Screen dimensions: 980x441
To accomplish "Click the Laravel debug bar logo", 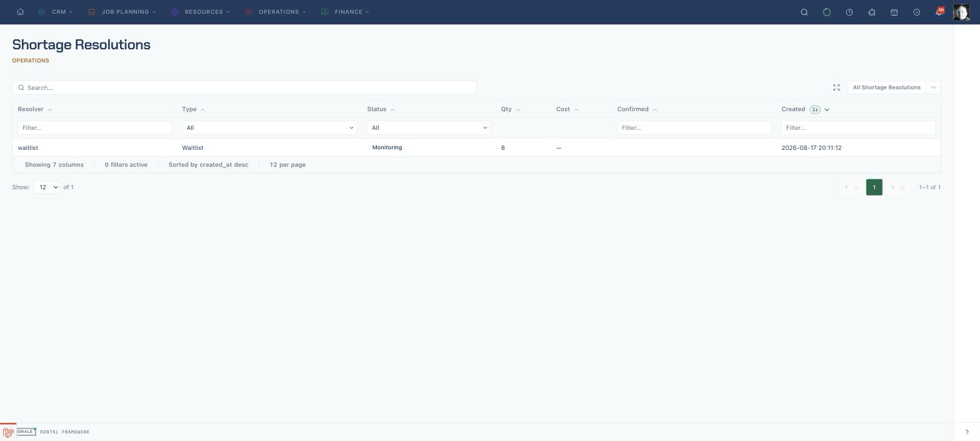I will point(8,432).
